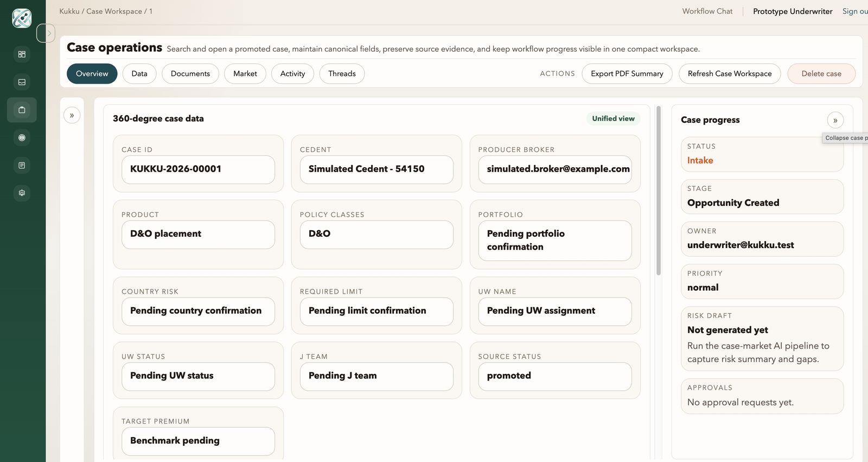868x462 pixels.
Task: Click the Producer Broker email field
Action: [x=555, y=169]
